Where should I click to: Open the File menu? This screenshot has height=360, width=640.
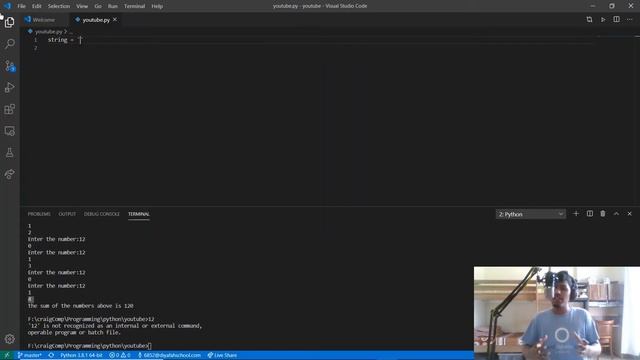tap(21, 6)
